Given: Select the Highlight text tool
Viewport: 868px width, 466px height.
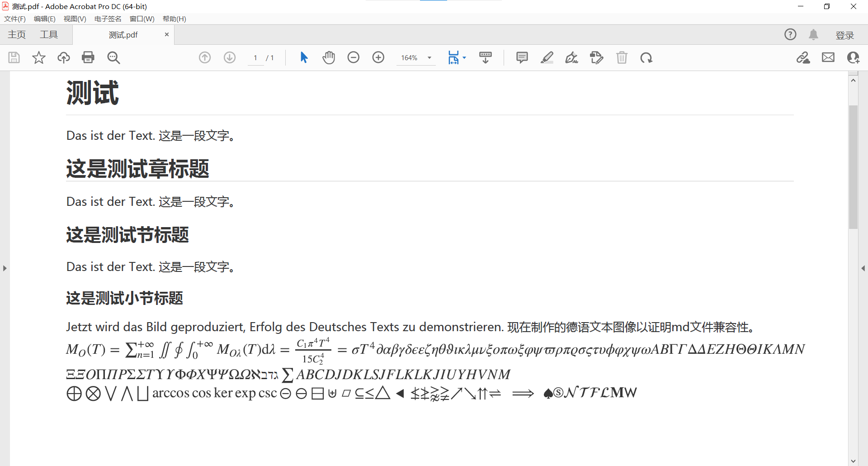Looking at the screenshot, I should coord(547,57).
